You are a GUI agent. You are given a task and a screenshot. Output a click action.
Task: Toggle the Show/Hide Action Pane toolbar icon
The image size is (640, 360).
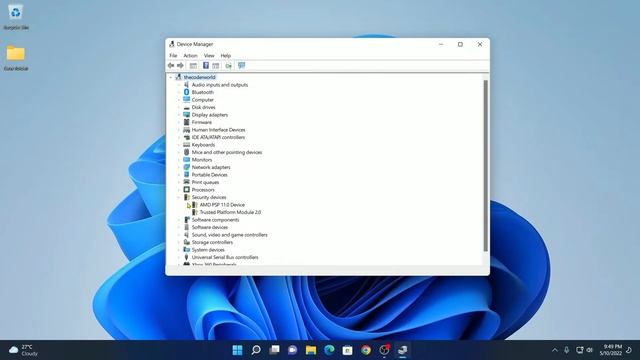216,65
